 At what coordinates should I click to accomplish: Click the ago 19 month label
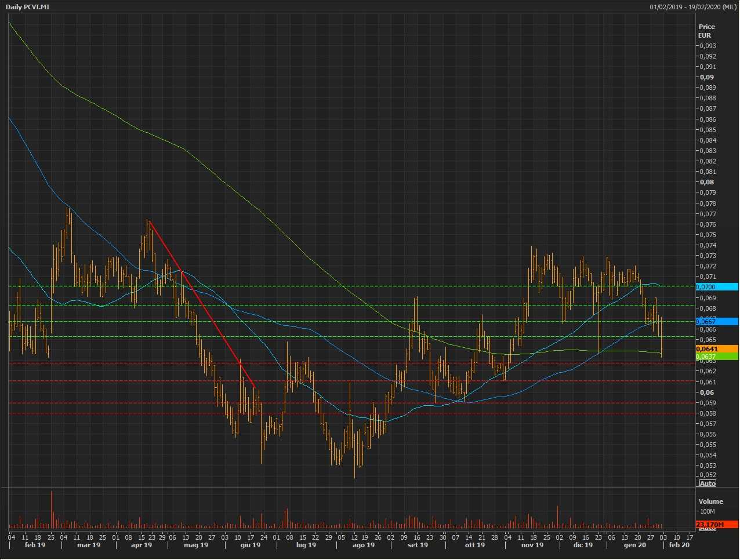coord(363,545)
